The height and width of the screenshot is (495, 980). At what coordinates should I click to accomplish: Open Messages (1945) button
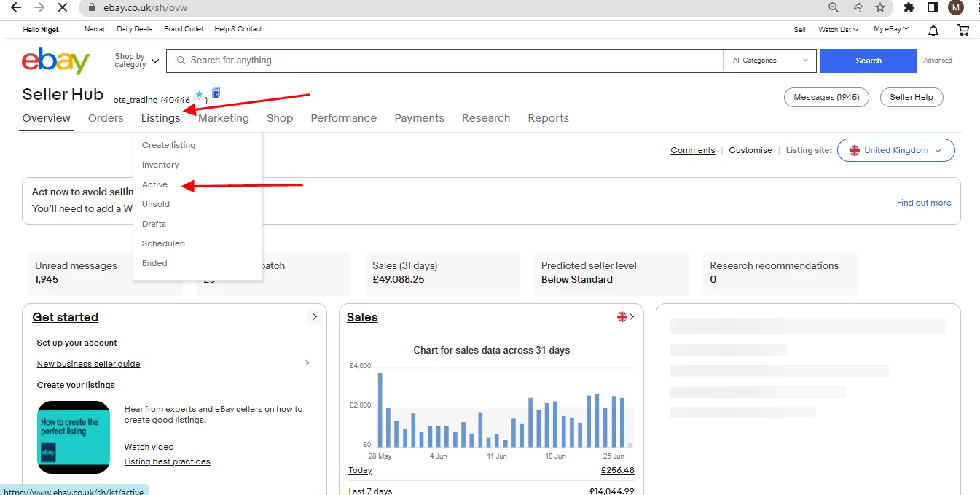click(x=826, y=97)
